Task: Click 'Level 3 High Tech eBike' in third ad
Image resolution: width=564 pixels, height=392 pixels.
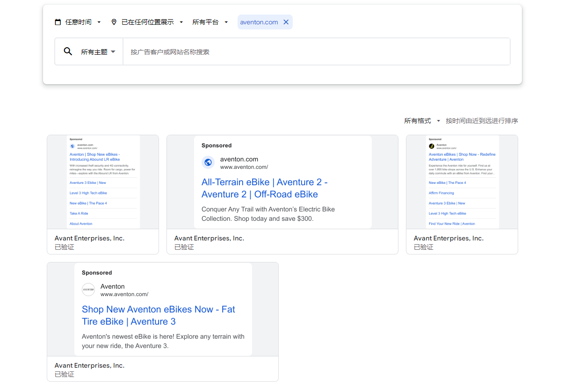Action: tap(448, 214)
